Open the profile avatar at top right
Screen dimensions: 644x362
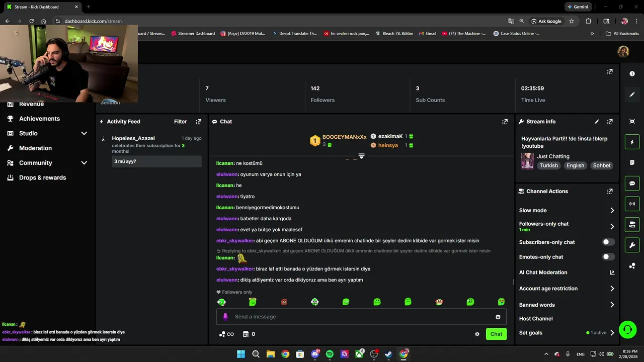(x=623, y=52)
